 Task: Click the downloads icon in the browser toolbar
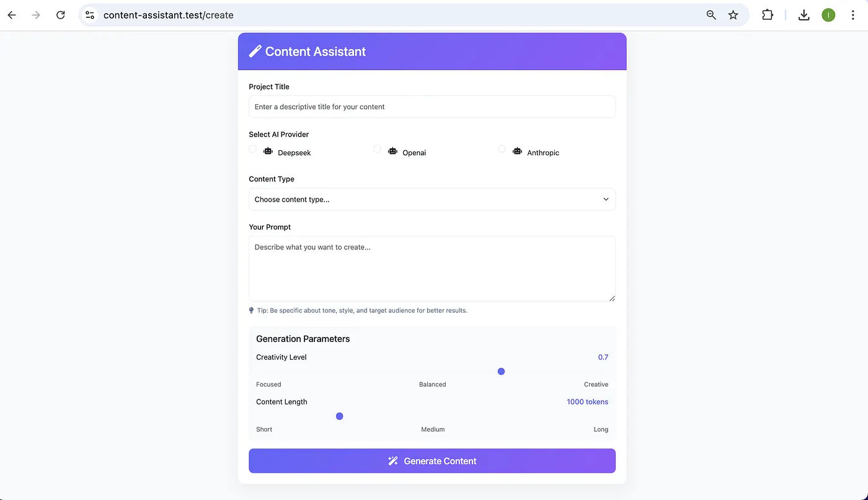[804, 14]
